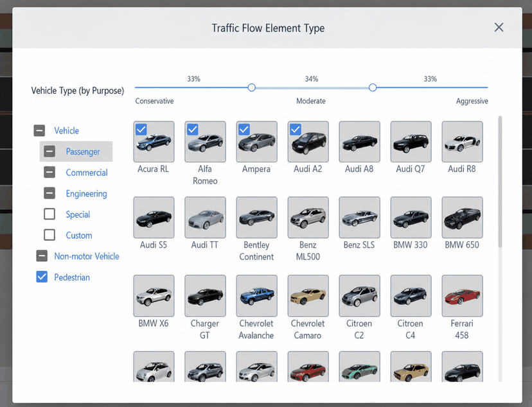Image resolution: width=532 pixels, height=407 pixels.
Task: Enable the Special checkbox
Action: [x=49, y=214]
